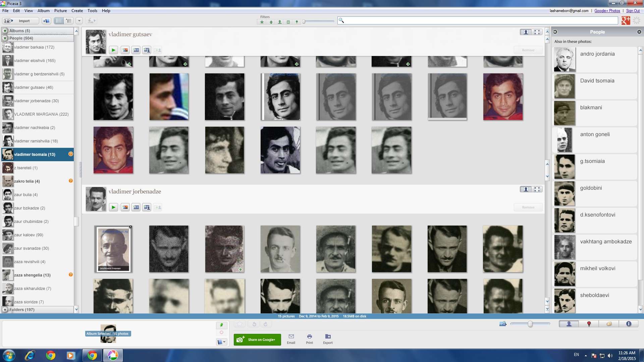Image resolution: width=644 pixels, height=362 pixels.
Task: Open the Picture menu
Action: click(60, 11)
